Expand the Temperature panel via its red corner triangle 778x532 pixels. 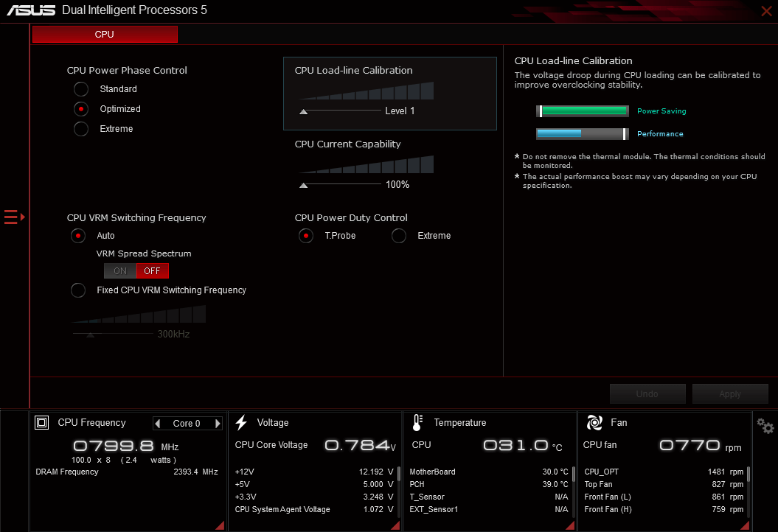pos(570,525)
